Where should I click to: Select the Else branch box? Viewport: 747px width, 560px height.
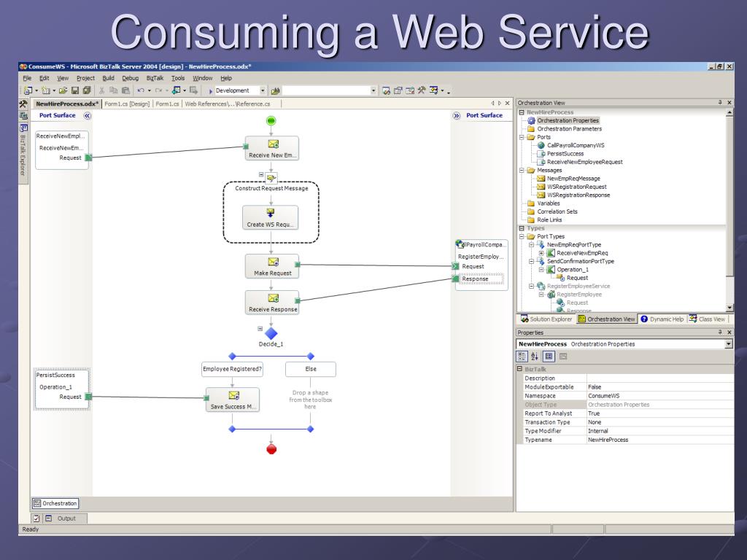(x=311, y=369)
